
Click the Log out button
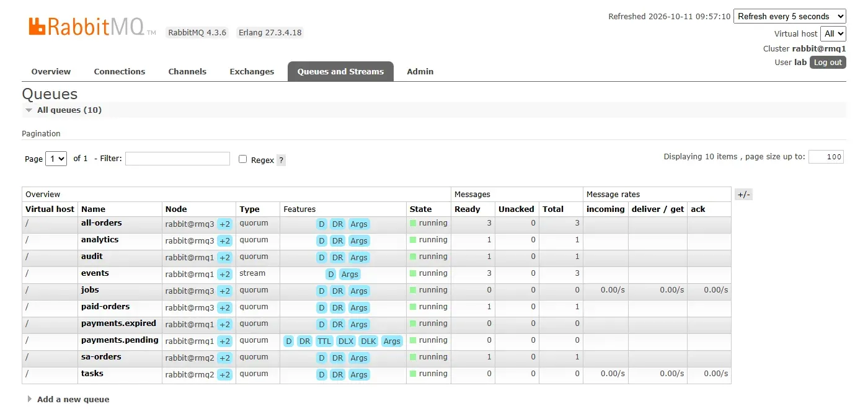click(x=828, y=62)
